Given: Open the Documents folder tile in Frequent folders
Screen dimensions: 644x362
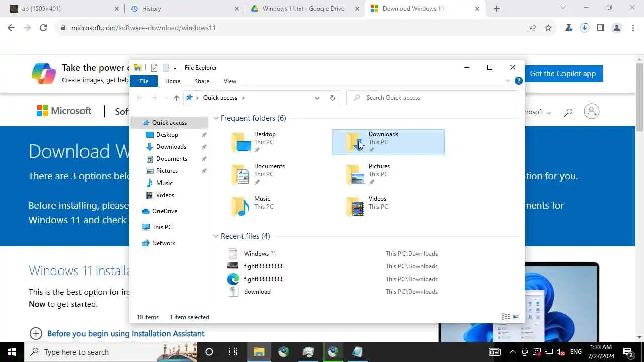Looking at the screenshot, I should point(273,174).
